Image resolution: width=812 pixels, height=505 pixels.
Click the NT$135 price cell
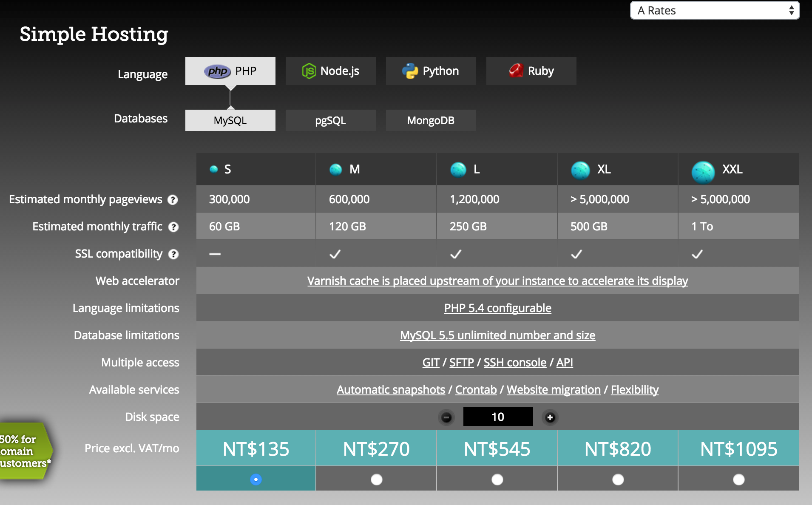point(256,448)
